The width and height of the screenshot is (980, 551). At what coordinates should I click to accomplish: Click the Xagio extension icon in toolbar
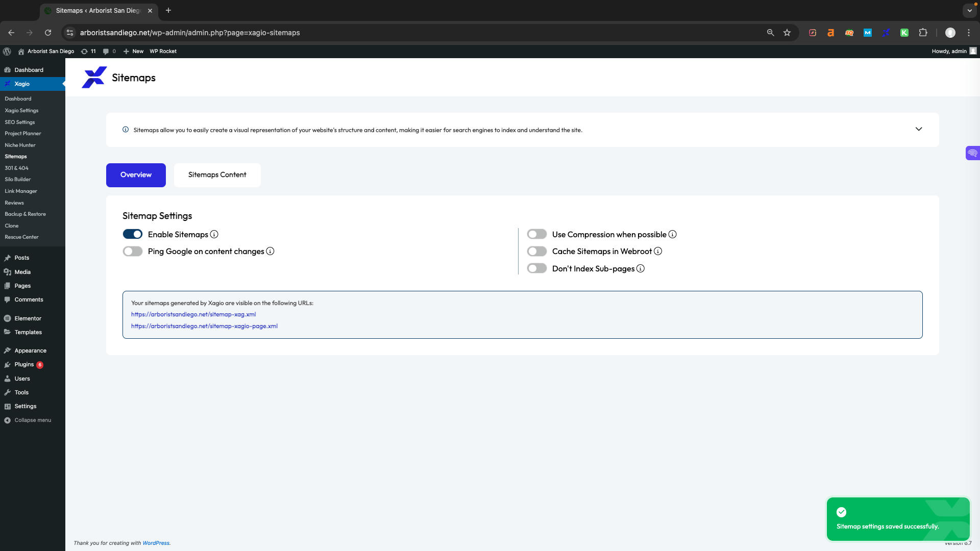pos(886,33)
